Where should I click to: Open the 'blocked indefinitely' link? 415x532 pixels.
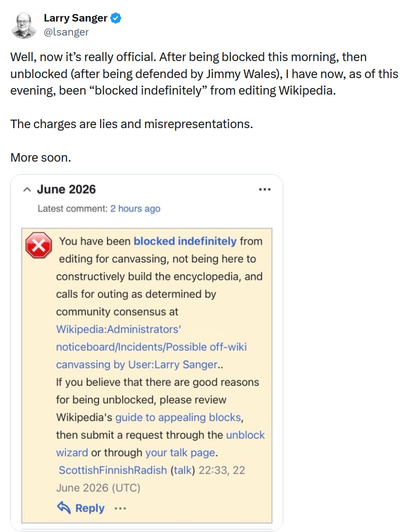click(x=185, y=241)
